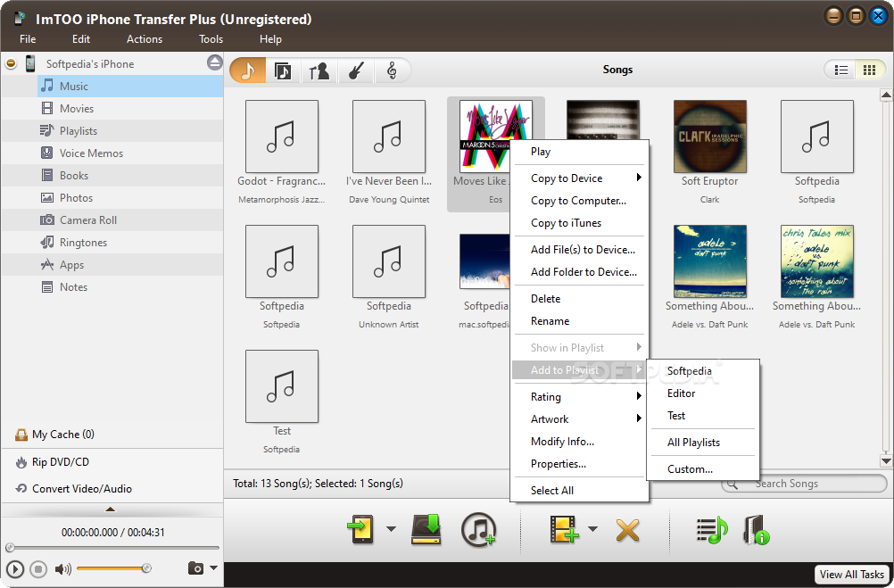Select the Songs tab with the music note icon
Image resolution: width=894 pixels, height=588 pixels.
click(x=247, y=70)
